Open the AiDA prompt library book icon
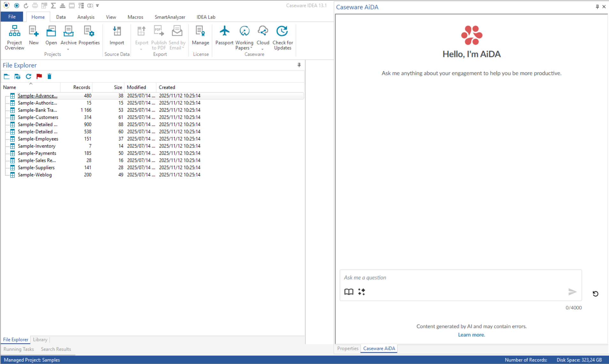The height and width of the screenshot is (364, 609). click(349, 292)
